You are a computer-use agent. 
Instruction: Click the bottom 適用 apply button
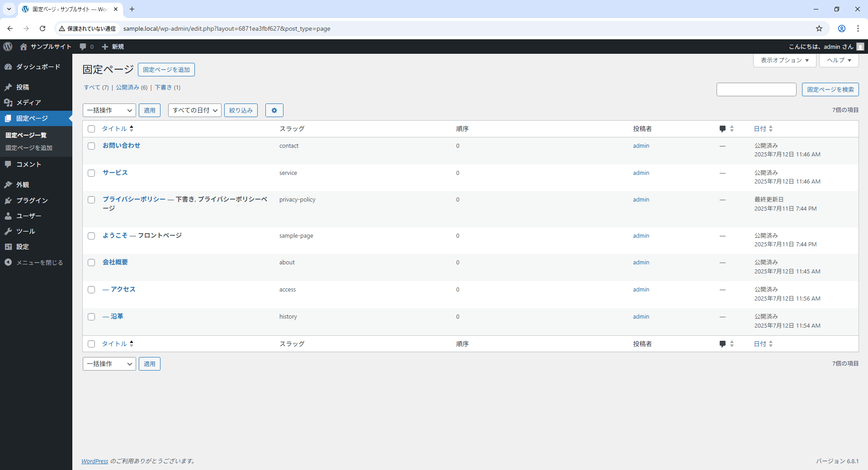[150, 364]
